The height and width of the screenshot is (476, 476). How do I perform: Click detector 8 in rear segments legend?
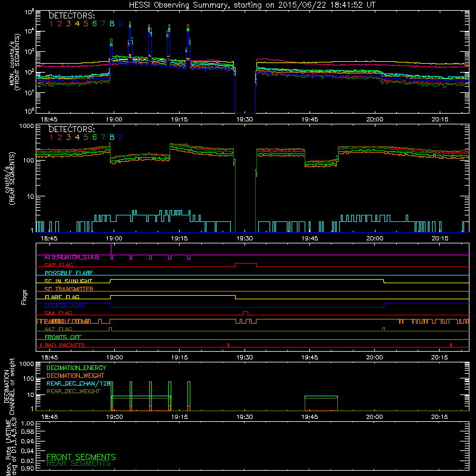[112, 137]
